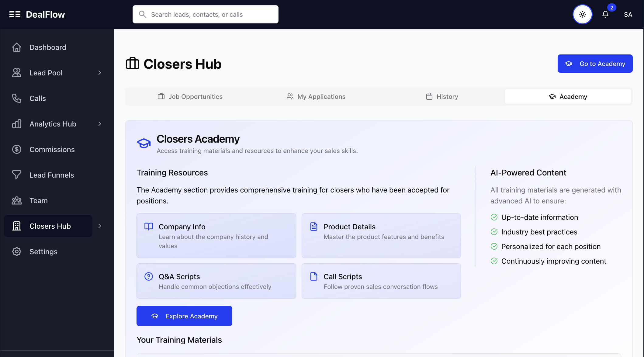Click the Lead Funnels filter icon
This screenshot has height=357, width=644.
(17, 175)
